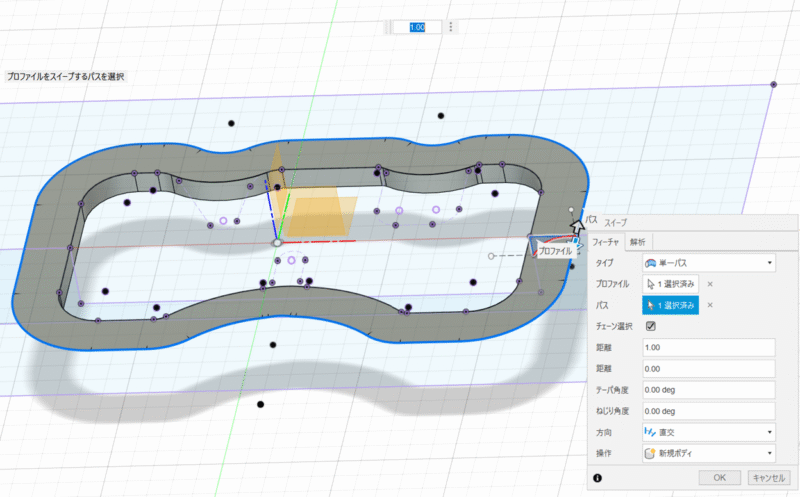The height and width of the screenshot is (497, 800).
Task: Open the 操作 dropdown showing 新規ボディ
Action: pos(708,453)
